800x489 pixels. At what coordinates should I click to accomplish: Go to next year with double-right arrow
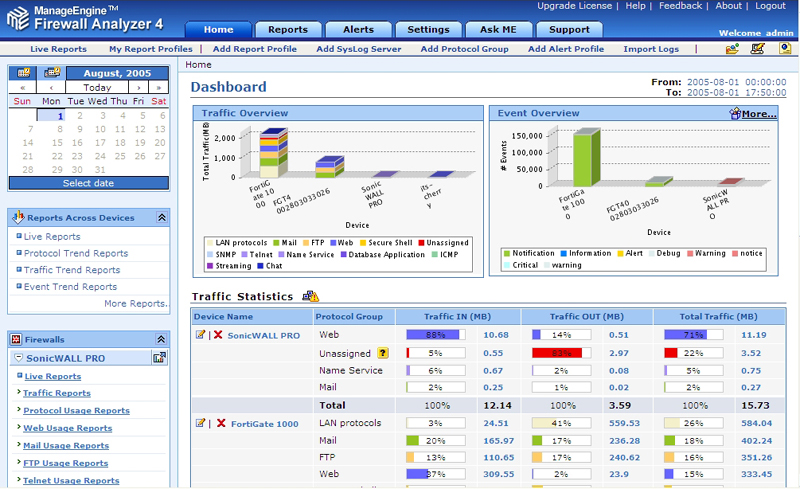[x=159, y=87]
